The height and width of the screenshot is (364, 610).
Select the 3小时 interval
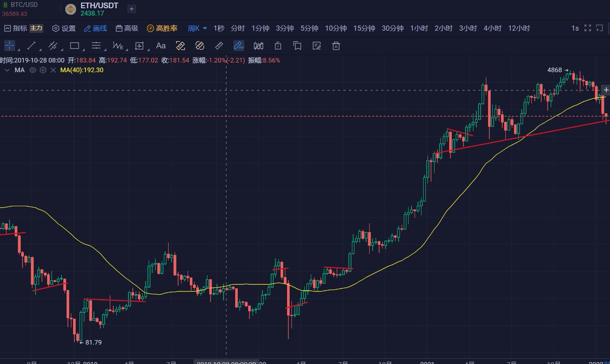[x=468, y=28]
